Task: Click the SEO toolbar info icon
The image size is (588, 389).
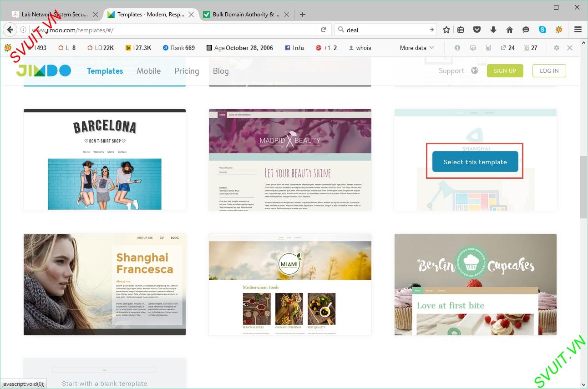Action: click(457, 48)
